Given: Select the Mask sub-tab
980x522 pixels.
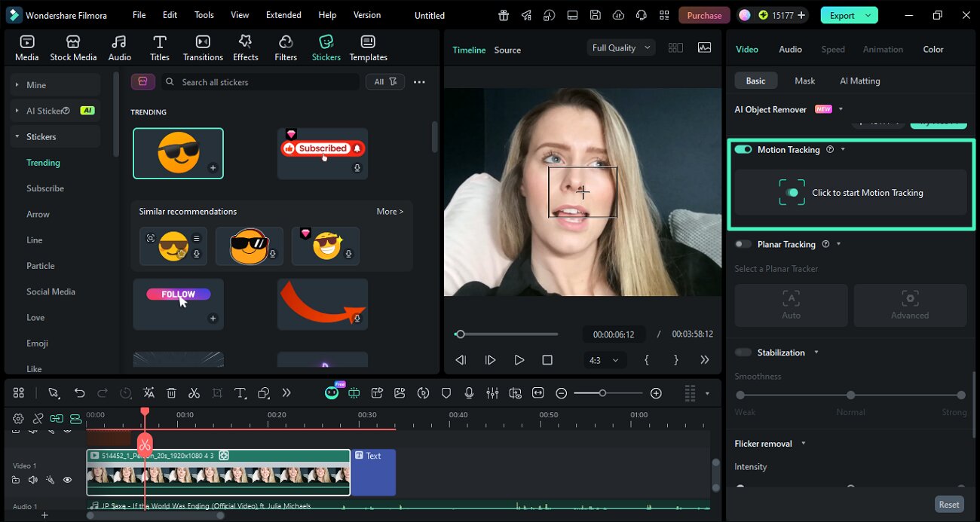Looking at the screenshot, I should pos(804,81).
